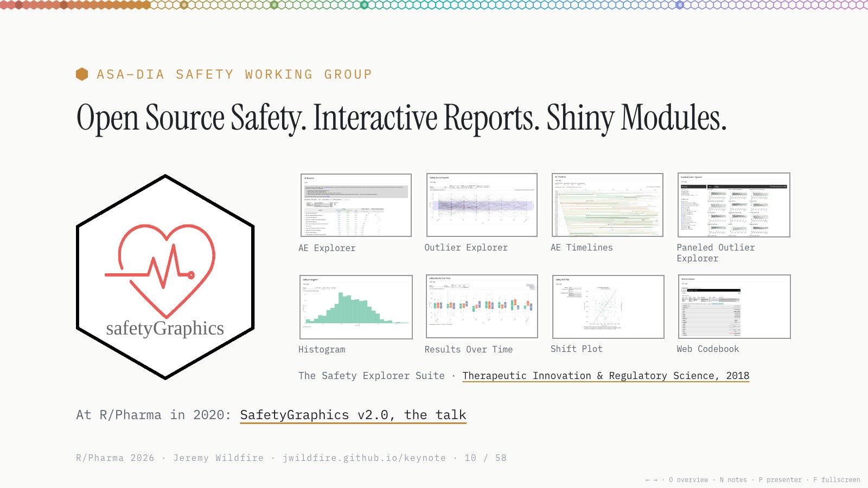This screenshot has width=868, height=488.
Task: Click 'R/Pharma 2026' in the footer
Action: (115, 458)
